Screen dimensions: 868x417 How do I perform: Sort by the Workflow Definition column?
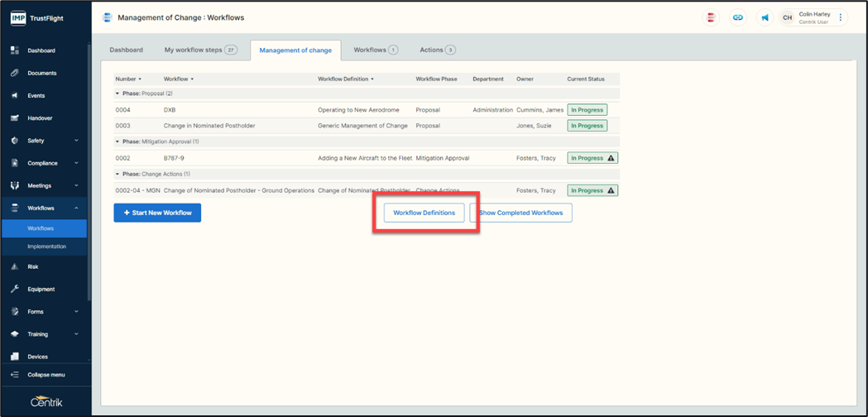click(x=346, y=79)
